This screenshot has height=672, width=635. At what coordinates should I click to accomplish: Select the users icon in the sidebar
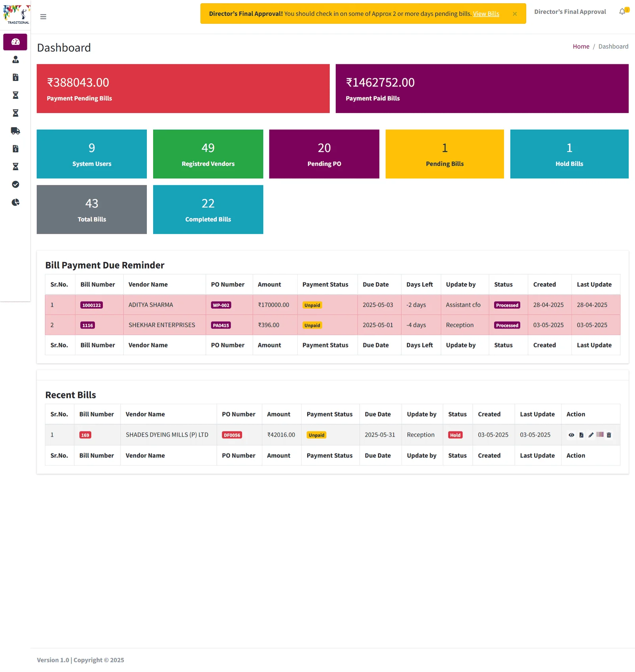click(x=15, y=60)
